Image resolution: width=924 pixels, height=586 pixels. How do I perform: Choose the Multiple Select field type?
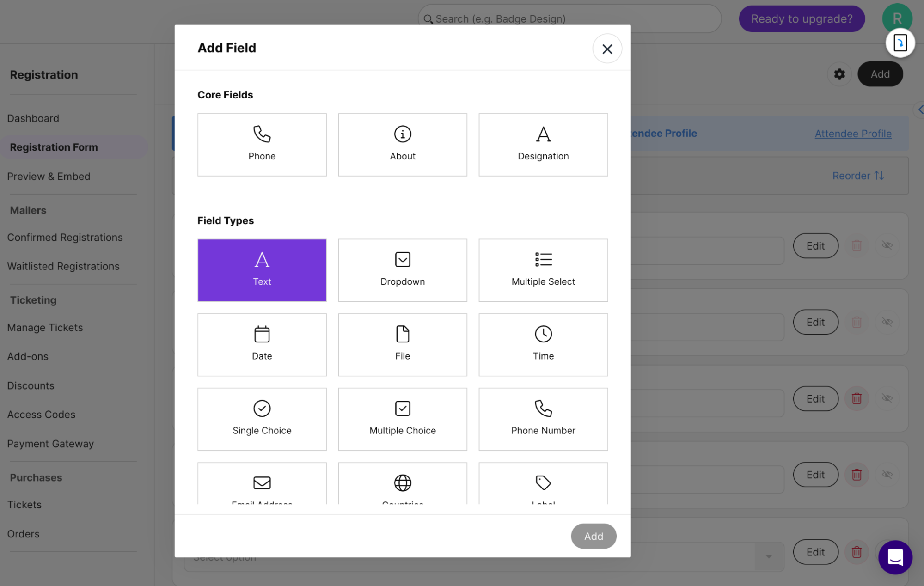543,270
